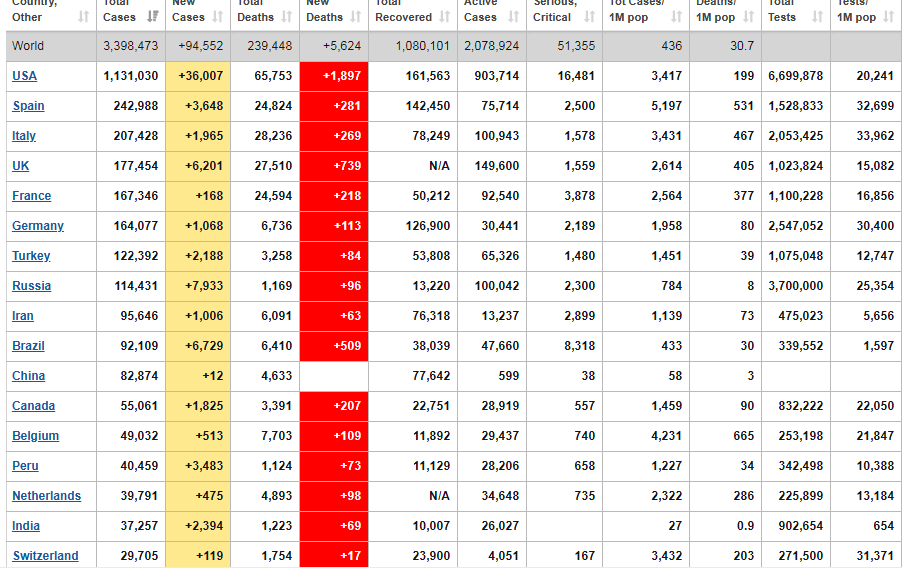
Task: Select Italy total deaths 28,236
Action: (273, 136)
